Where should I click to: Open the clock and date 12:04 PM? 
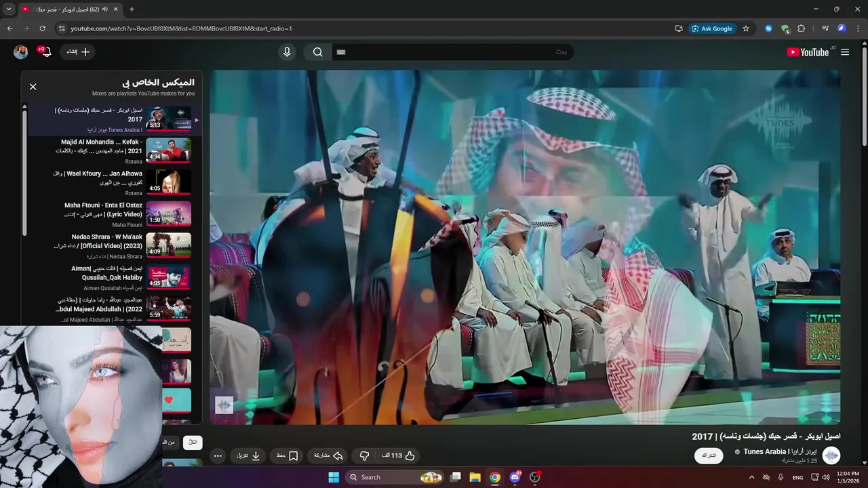[x=848, y=477]
